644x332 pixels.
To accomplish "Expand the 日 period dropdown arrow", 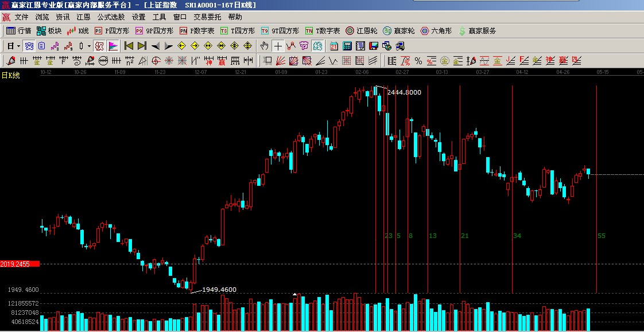I will click(18, 46).
